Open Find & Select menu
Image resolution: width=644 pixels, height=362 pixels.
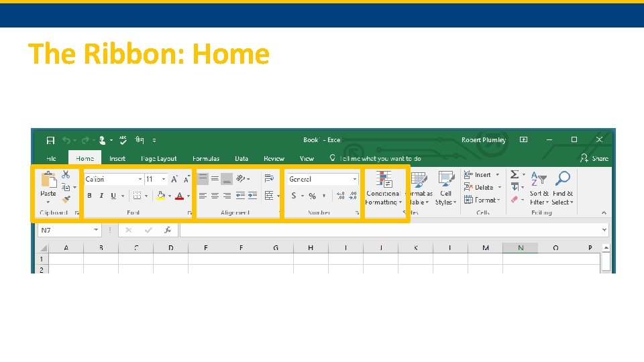(562, 188)
